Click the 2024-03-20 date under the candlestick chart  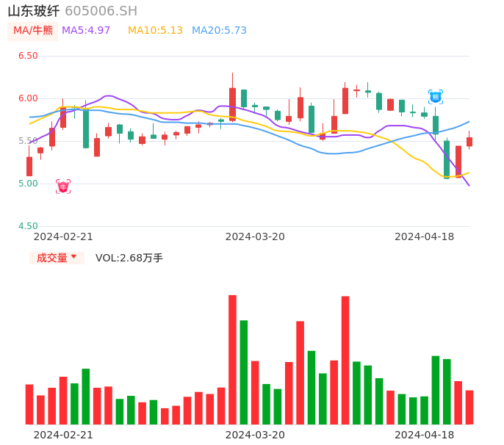(255, 236)
